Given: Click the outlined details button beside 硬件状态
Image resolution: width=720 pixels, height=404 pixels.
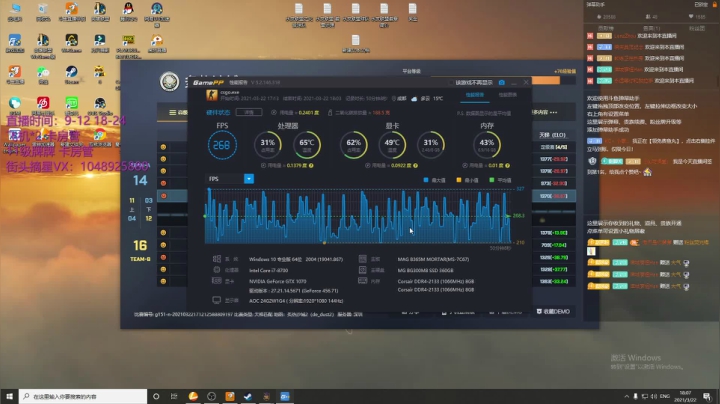Looking at the screenshot, I should 249,112.
